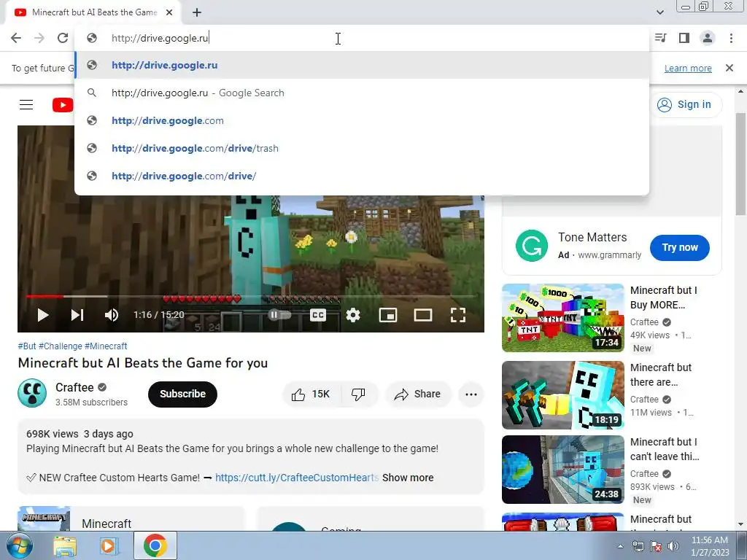The height and width of the screenshot is (560, 747).
Task: Subscribe to the Craftee channel
Action: click(x=182, y=394)
